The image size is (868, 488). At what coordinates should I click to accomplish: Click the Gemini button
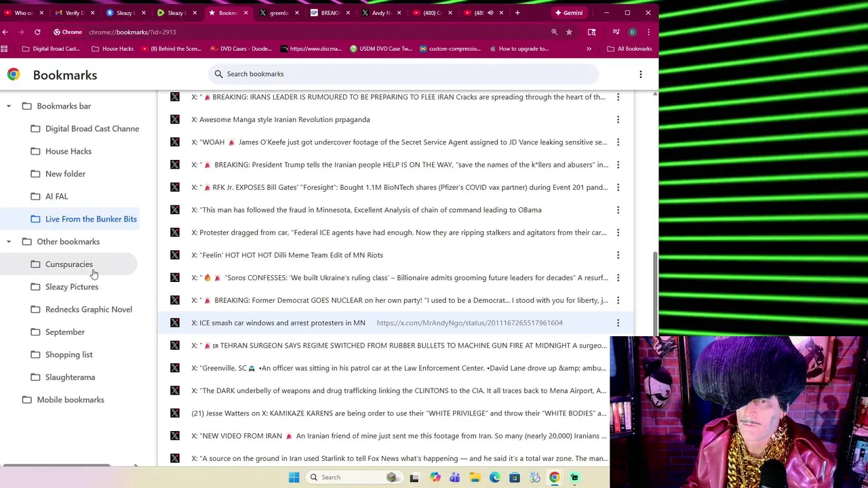pyautogui.click(x=568, y=13)
